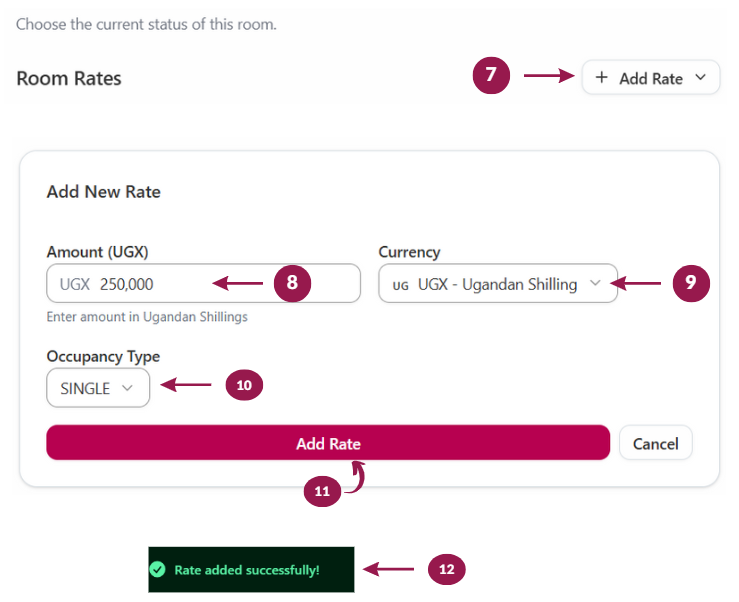Click the Room Rates section heading
The width and height of the screenshot is (739, 602).
(69, 78)
